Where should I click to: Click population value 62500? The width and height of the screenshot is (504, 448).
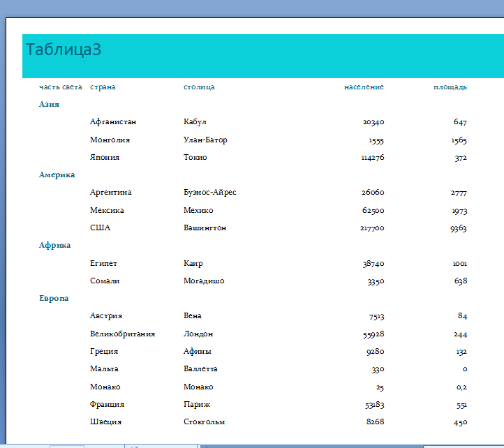(373, 211)
